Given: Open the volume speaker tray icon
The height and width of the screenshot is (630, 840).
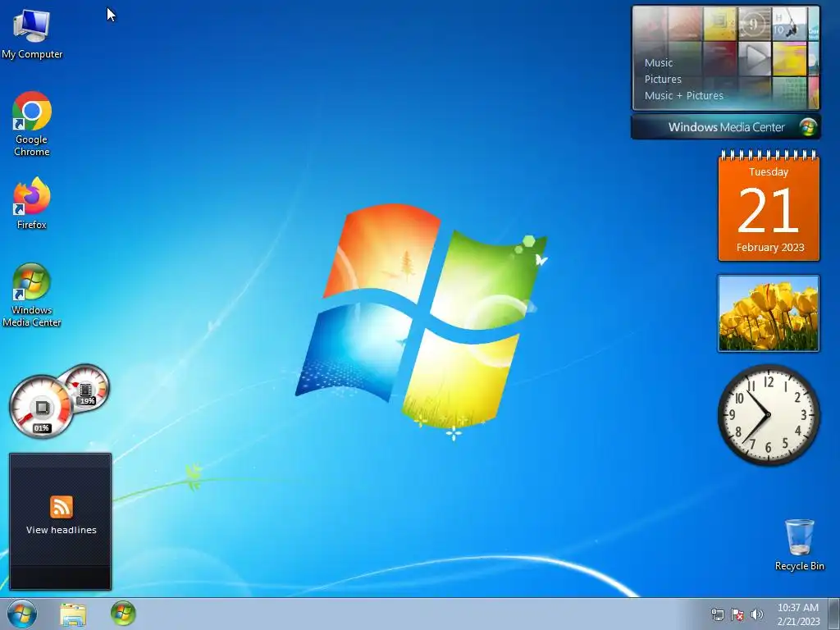Looking at the screenshot, I should 756,614.
